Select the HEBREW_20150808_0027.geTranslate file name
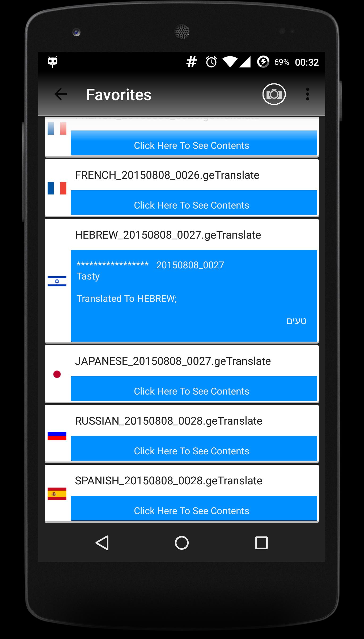 [x=168, y=235]
